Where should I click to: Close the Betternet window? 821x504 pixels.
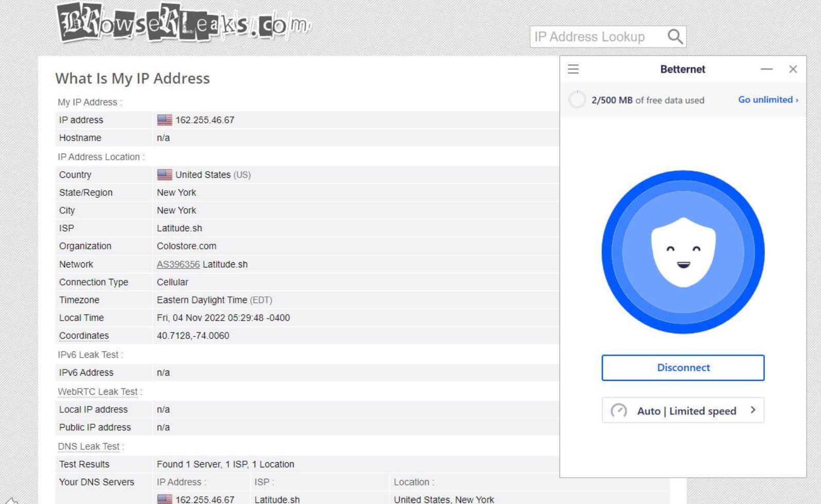793,69
